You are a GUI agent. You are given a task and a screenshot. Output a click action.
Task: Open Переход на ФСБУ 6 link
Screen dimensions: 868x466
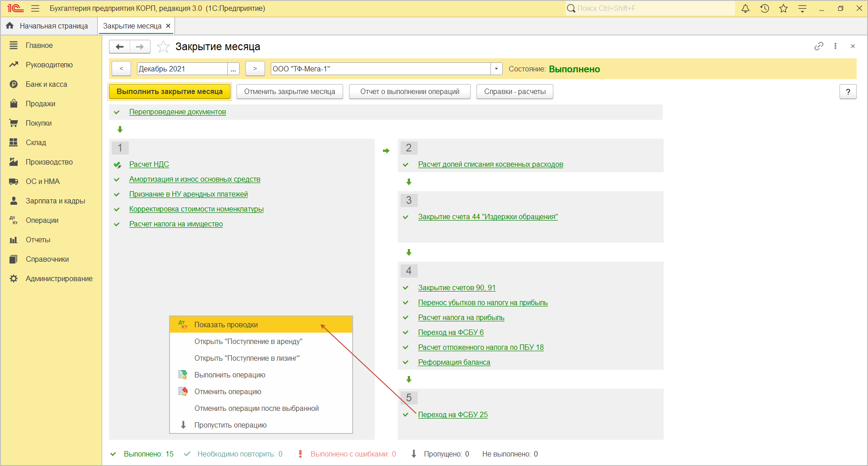451,333
